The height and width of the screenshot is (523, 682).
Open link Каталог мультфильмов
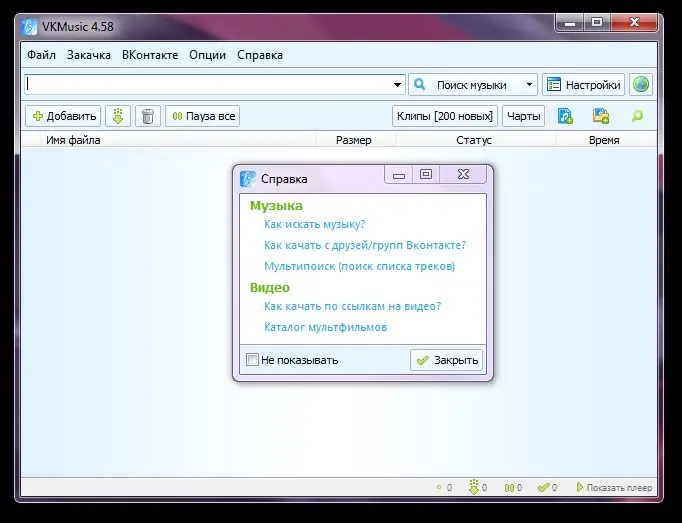pos(325,327)
